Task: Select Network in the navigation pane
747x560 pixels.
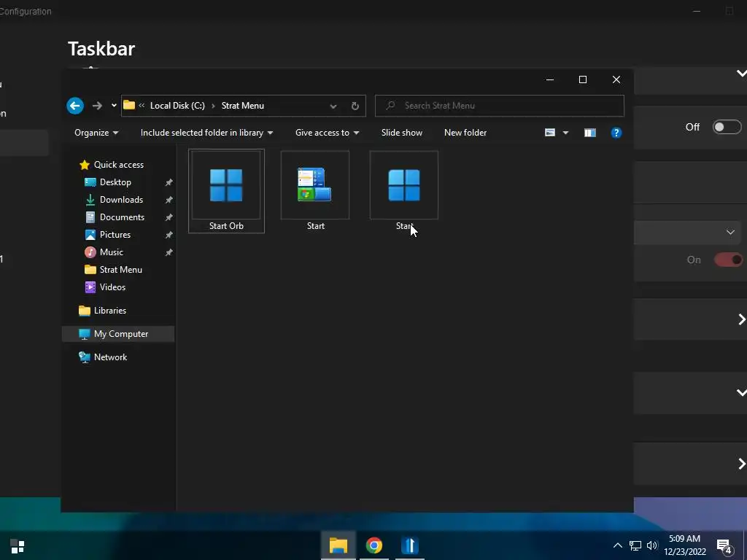Action: (x=110, y=357)
